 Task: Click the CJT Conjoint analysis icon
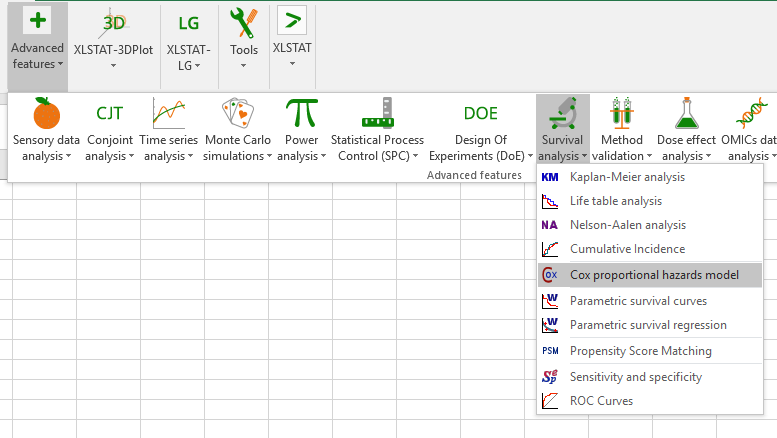point(109,113)
